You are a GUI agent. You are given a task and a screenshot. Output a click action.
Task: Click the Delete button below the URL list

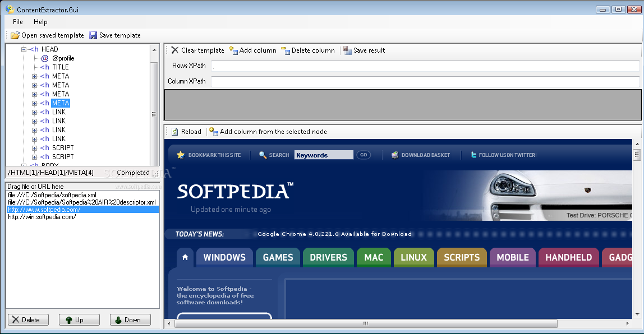[x=29, y=319]
